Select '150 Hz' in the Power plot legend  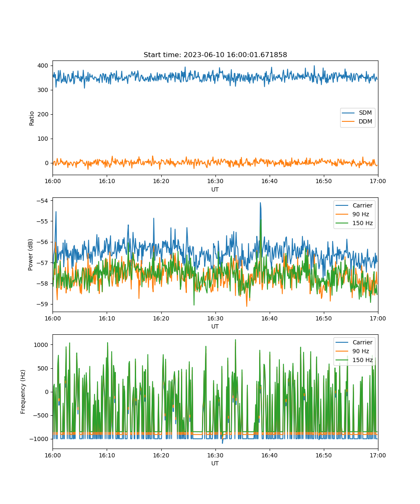tap(354, 223)
